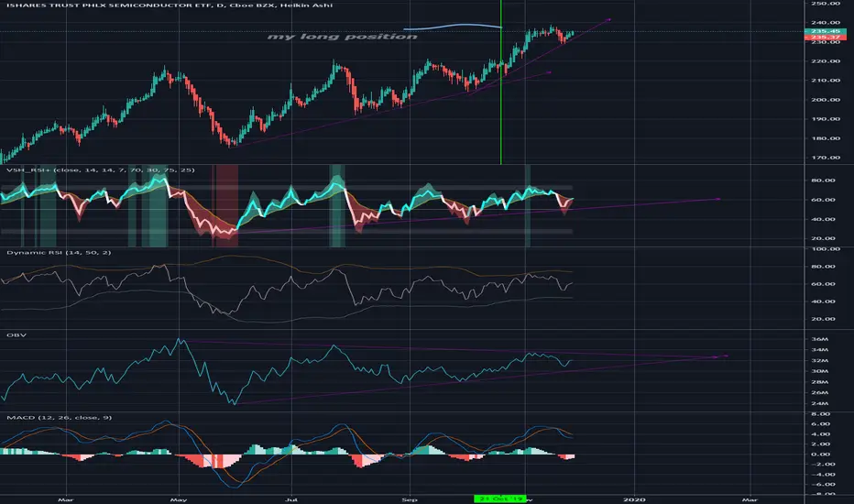Image resolution: width=854 pixels, height=504 pixels.
Task: Select the 'my long position' text annotation
Action: [x=342, y=37]
